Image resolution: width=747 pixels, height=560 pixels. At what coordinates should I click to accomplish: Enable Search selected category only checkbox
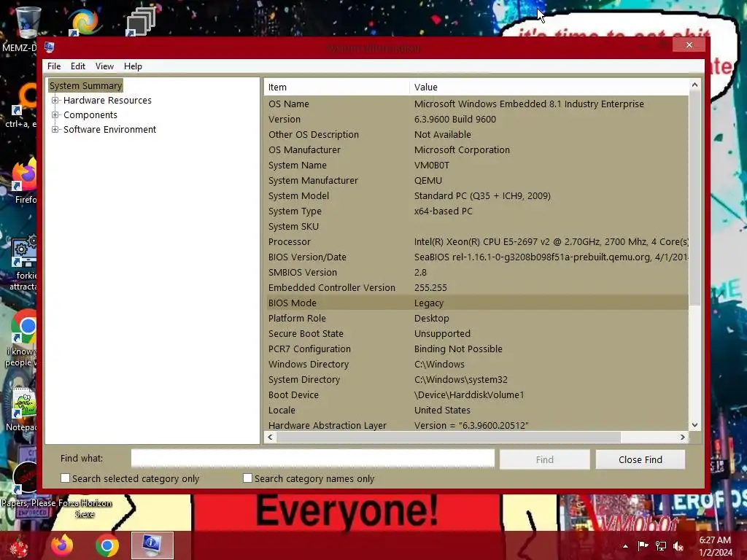tap(65, 478)
